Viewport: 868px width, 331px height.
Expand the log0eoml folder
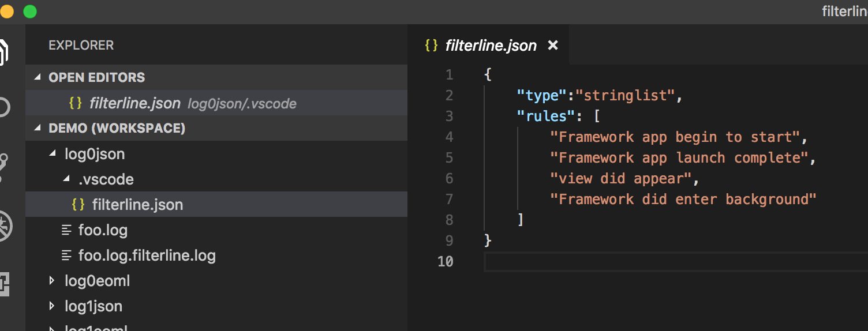tap(53, 281)
